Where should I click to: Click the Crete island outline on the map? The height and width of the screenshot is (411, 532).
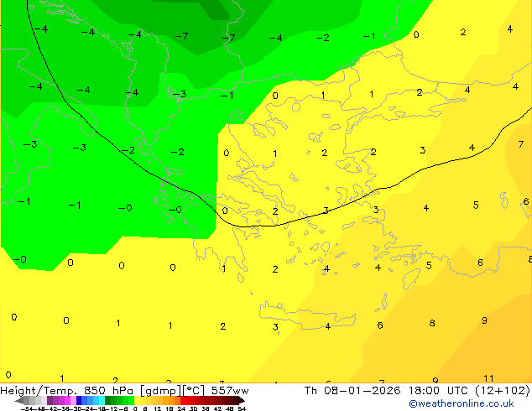pos(308,317)
